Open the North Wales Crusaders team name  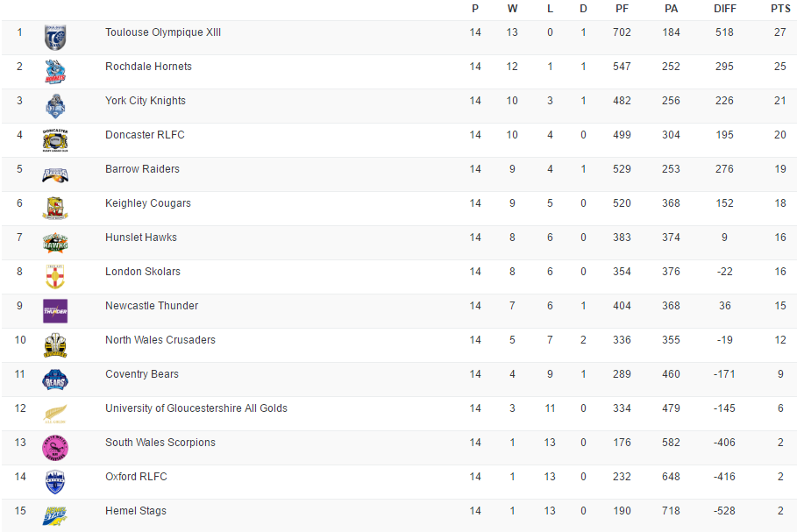coord(160,340)
